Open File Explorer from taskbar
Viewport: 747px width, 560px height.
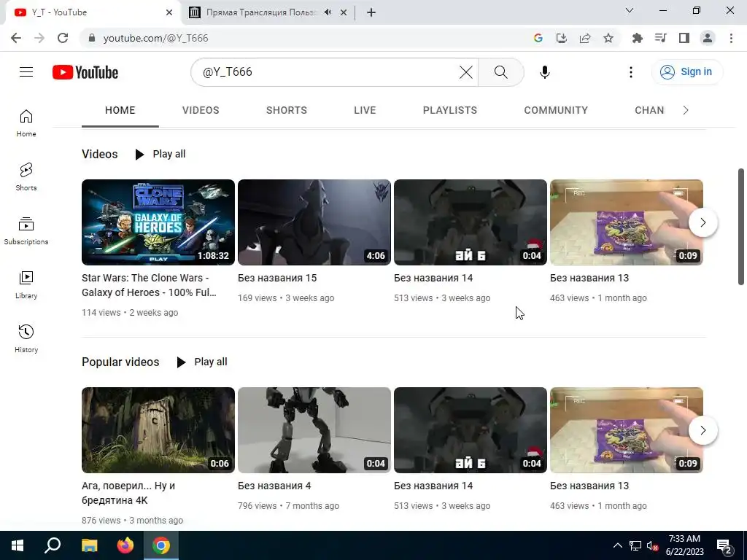pos(89,545)
